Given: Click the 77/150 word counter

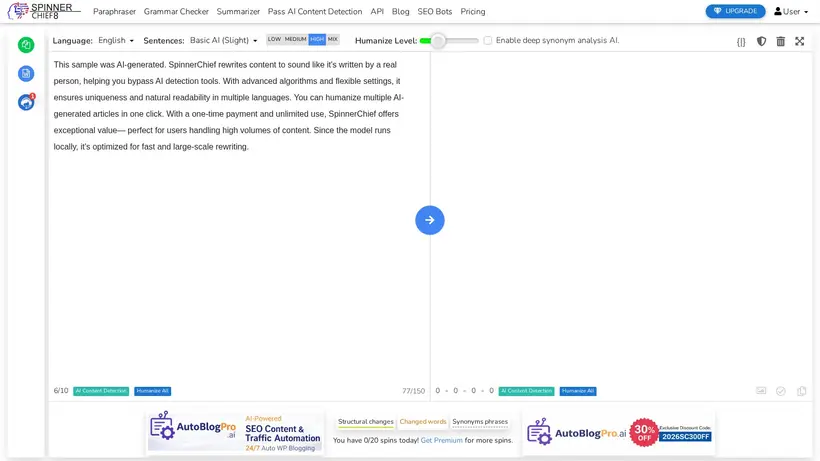Looking at the screenshot, I should click(413, 391).
